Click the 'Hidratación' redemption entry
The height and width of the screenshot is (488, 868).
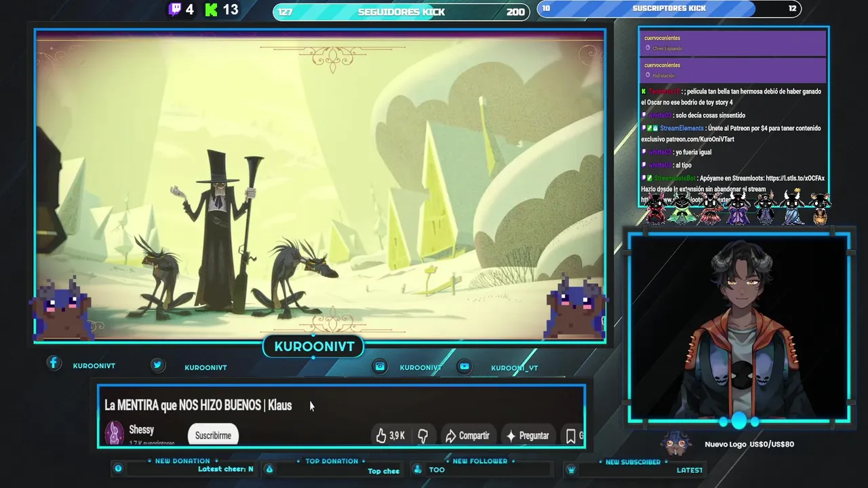click(732, 70)
